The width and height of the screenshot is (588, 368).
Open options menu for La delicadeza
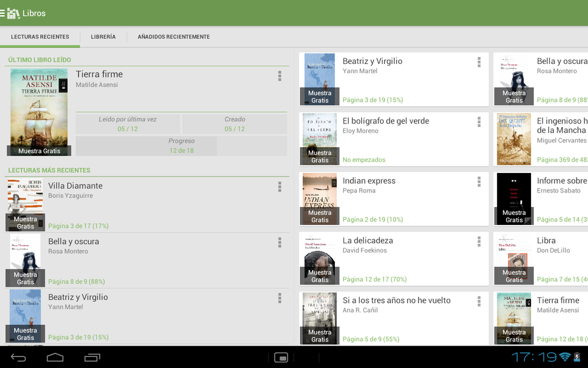click(x=479, y=242)
